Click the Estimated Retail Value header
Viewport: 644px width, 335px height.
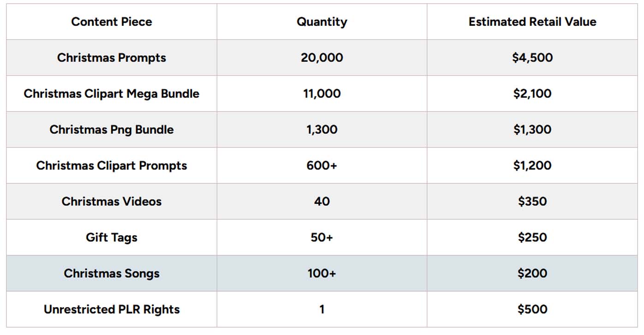coord(532,22)
